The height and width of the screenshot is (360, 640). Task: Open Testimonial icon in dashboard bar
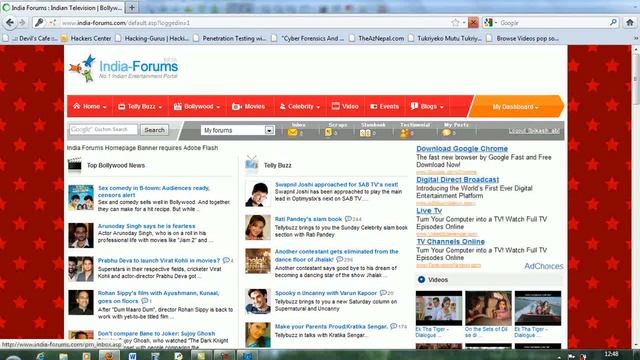click(x=404, y=133)
